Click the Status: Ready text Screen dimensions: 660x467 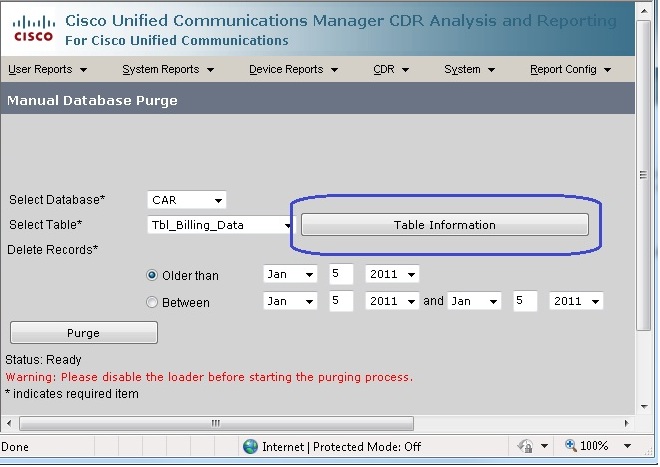[43, 360]
